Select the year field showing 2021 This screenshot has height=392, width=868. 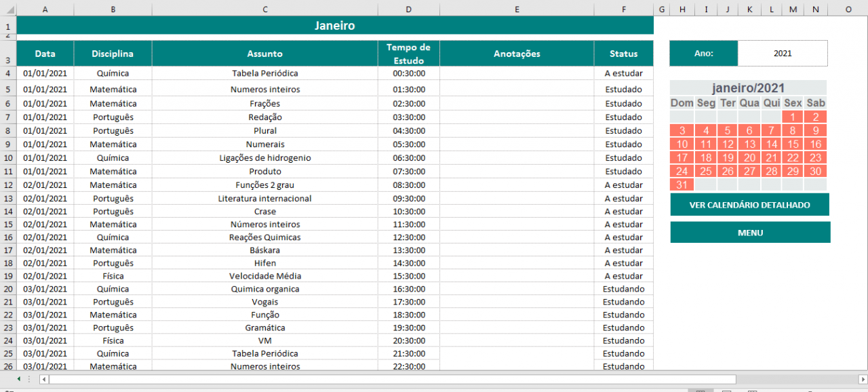[x=783, y=53]
